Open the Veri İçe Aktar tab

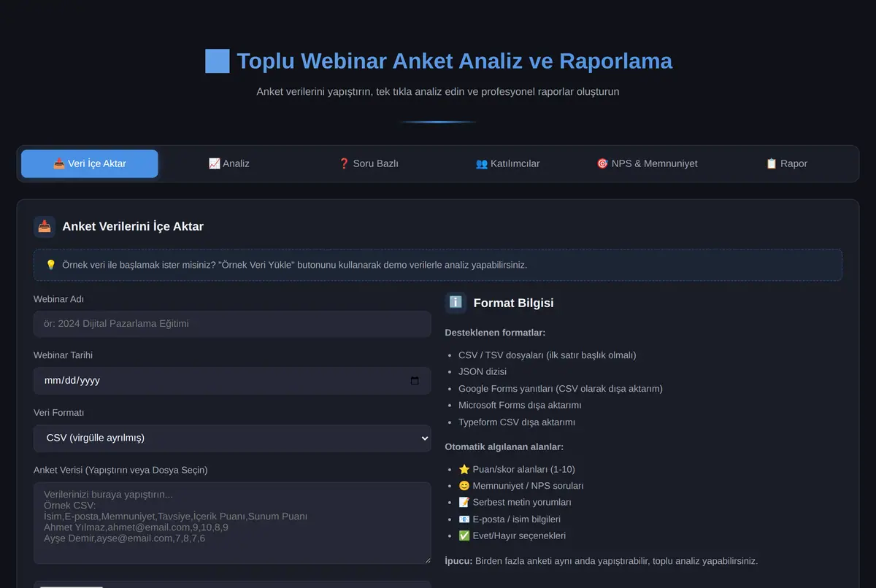[x=89, y=163]
